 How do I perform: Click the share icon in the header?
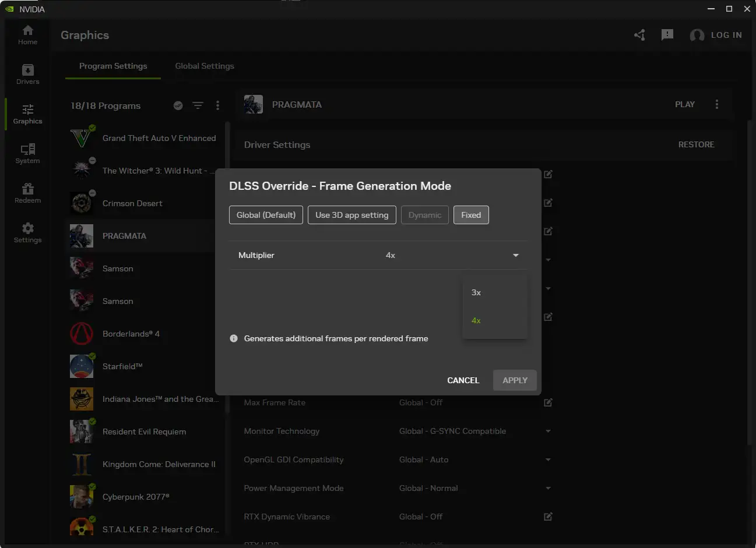click(x=639, y=35)
